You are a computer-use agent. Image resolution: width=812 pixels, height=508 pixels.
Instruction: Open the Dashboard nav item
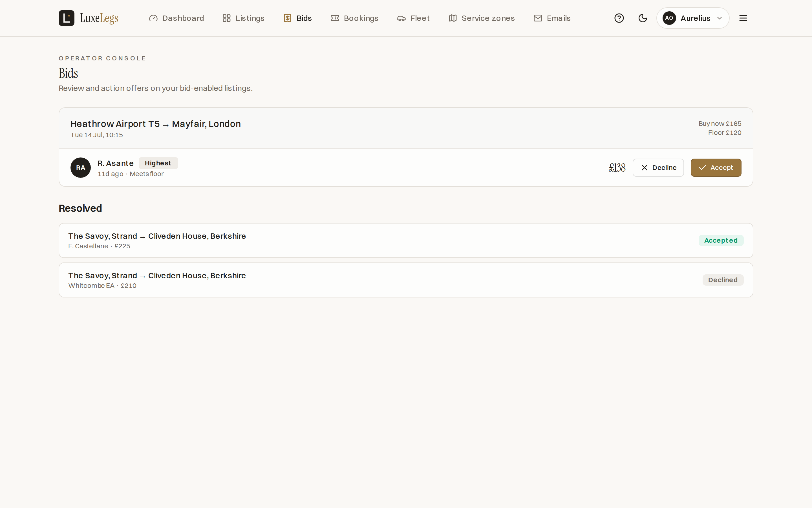[176, 18]
